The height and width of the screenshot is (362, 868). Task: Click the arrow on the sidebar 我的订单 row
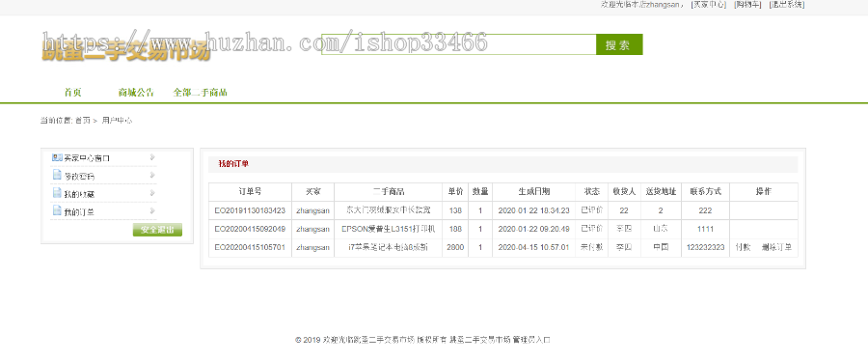(x=152, y=210)
